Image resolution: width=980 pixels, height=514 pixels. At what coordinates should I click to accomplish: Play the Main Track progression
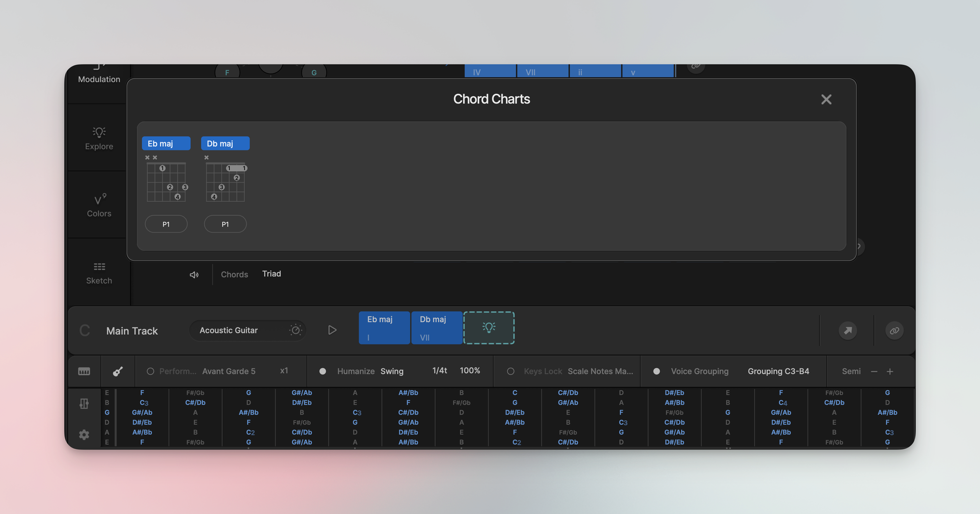[x=332, y=330]
